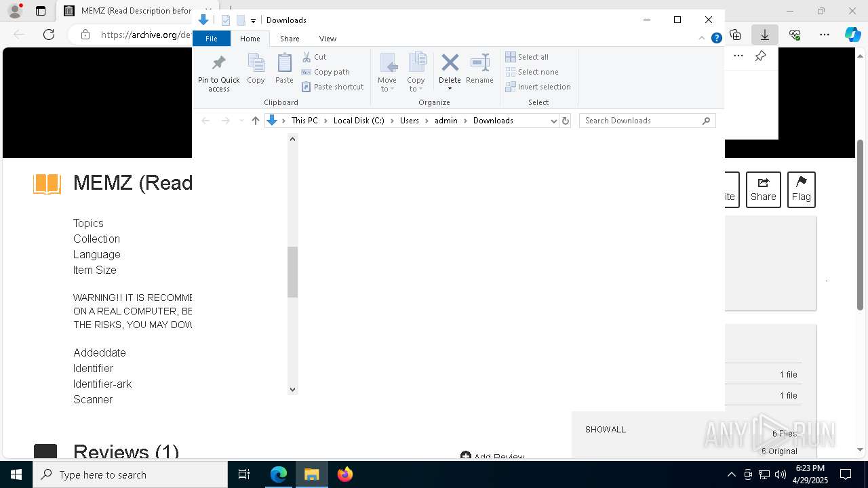Click taskbar search box
Screen dimensions: 868x488
click(130, 474)
